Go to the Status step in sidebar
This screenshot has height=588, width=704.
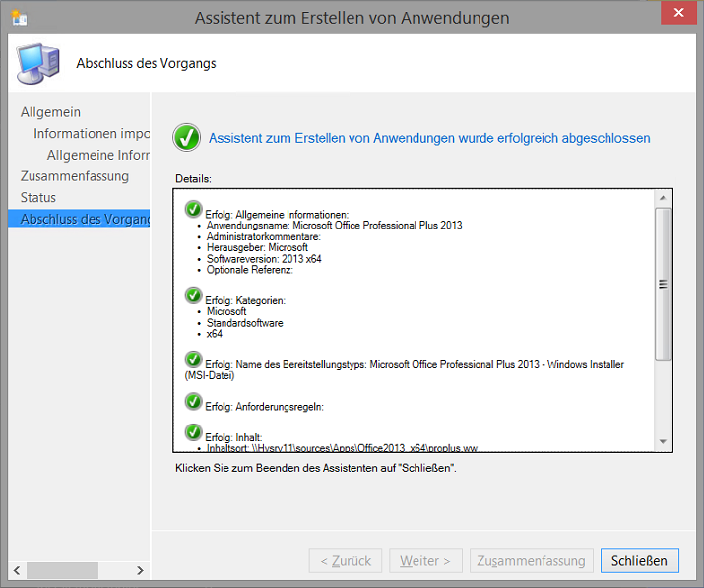[x=38, y=198]
